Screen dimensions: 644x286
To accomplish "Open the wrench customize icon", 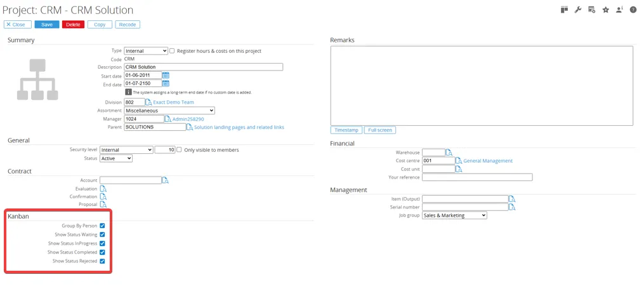I will click(578, 10).
